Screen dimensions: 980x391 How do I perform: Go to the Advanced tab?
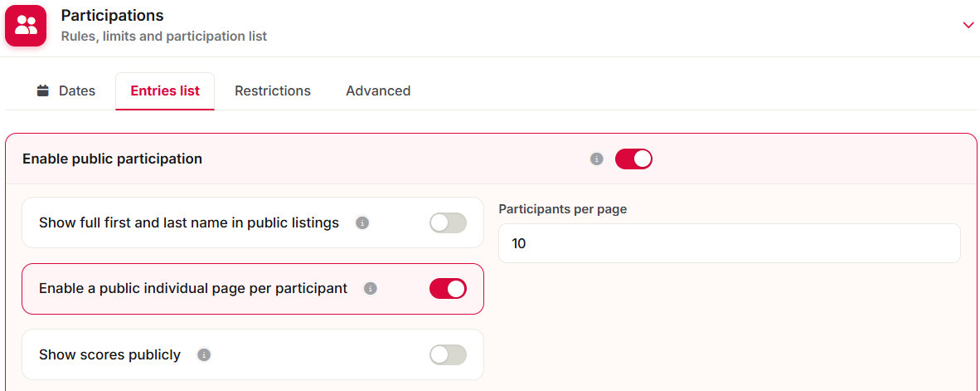click(x=378, y=90)
